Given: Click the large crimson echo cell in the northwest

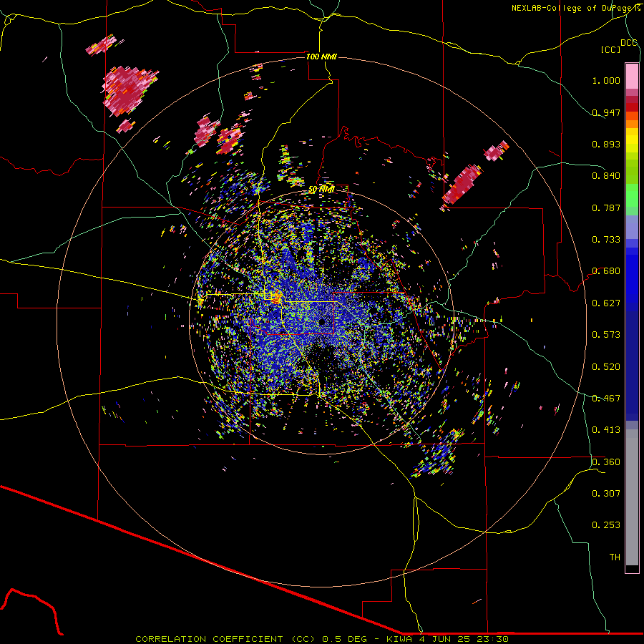Looking at the screenshot, I should tap(127, 90).
